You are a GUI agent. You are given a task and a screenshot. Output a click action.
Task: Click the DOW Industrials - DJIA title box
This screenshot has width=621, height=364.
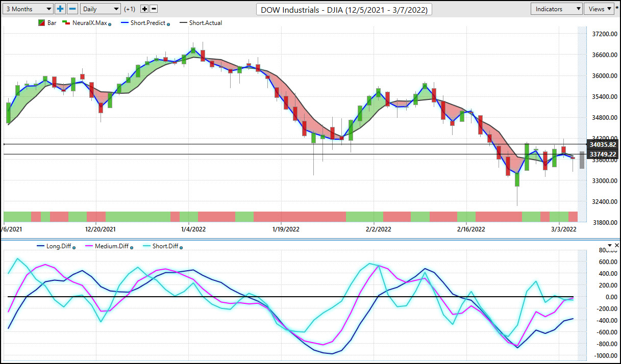click(344, 9)
